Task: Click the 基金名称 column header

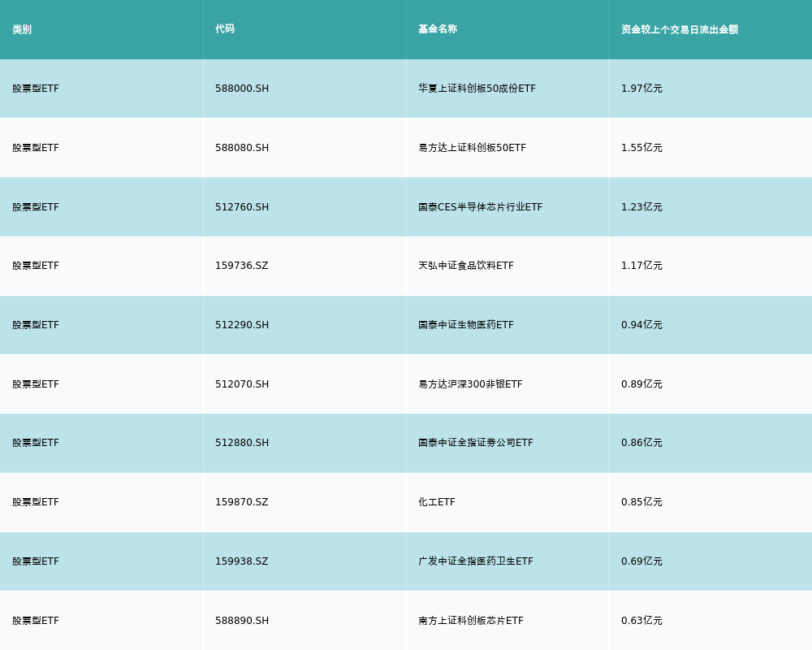Action: [x=438, y=29]
